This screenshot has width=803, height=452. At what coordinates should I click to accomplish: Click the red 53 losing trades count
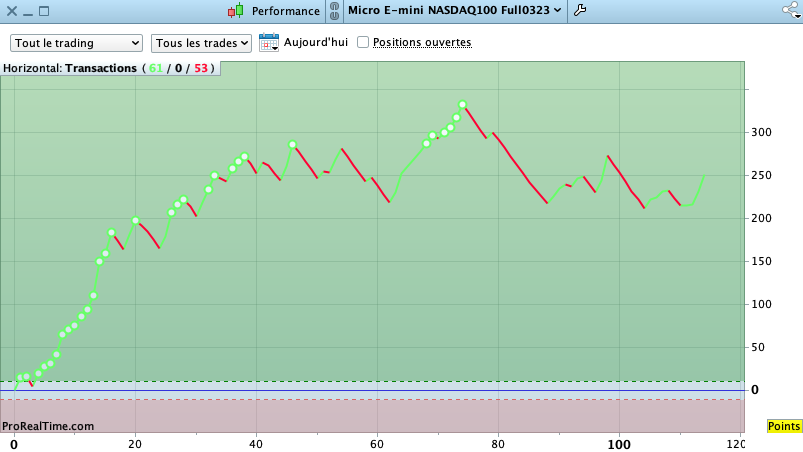point(201,68)
